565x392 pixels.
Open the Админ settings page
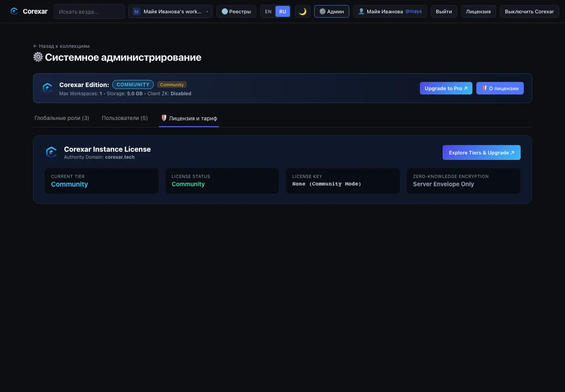tap(332, 11)
